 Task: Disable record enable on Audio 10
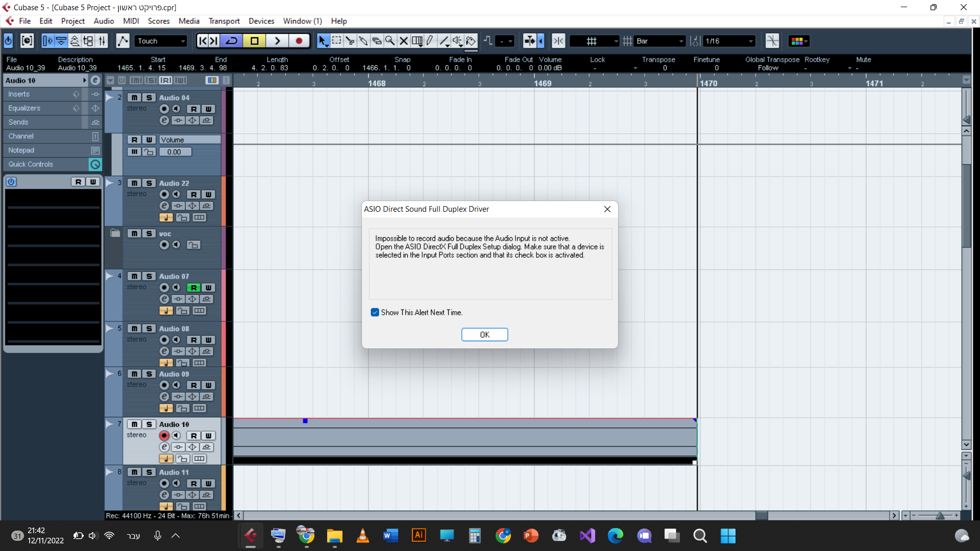[164, 436]
